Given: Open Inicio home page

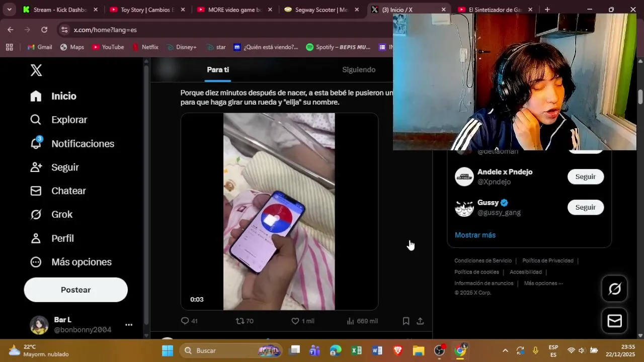Looking at the screenshot, I should coord(53,96).
